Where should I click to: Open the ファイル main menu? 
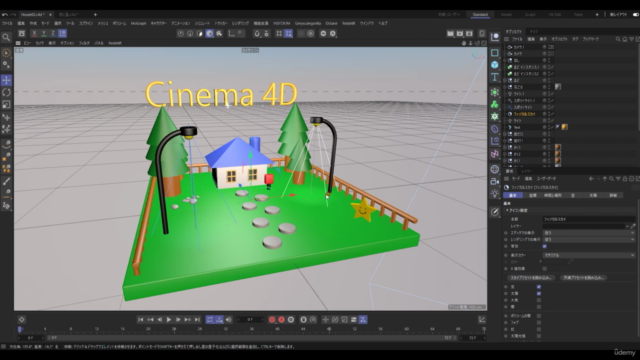tap(7, 23)
